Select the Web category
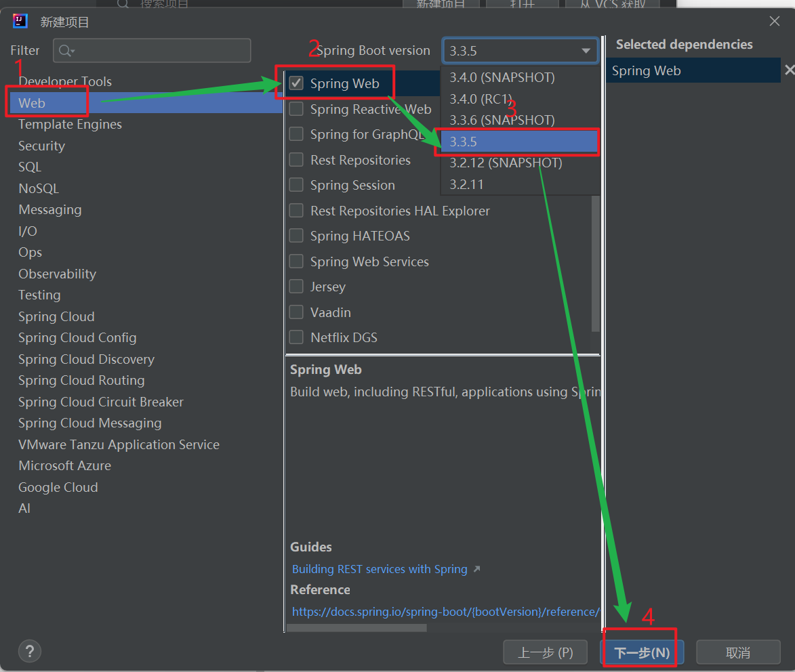Image resolution: width=795 pixels, height=672 pixels. point(146,103)
